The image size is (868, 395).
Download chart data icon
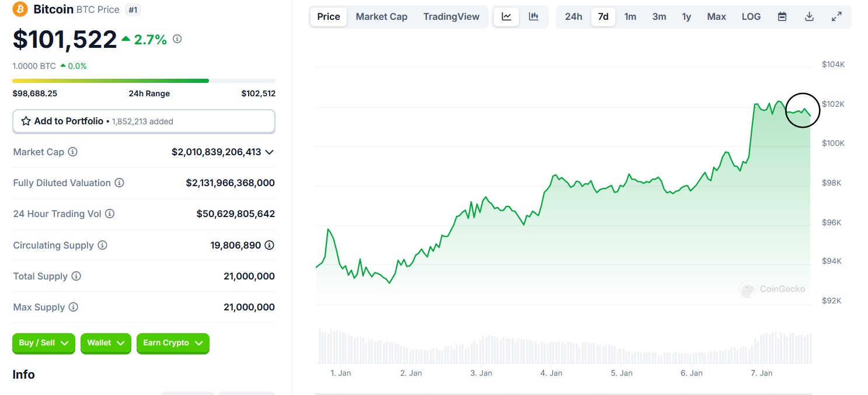(809, 17)
